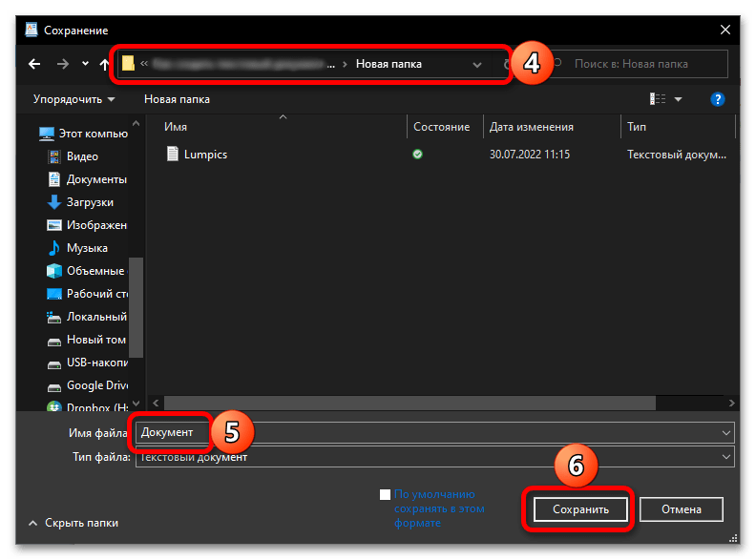
Task: Sort by Дата изменения column header
Action: 532,127
